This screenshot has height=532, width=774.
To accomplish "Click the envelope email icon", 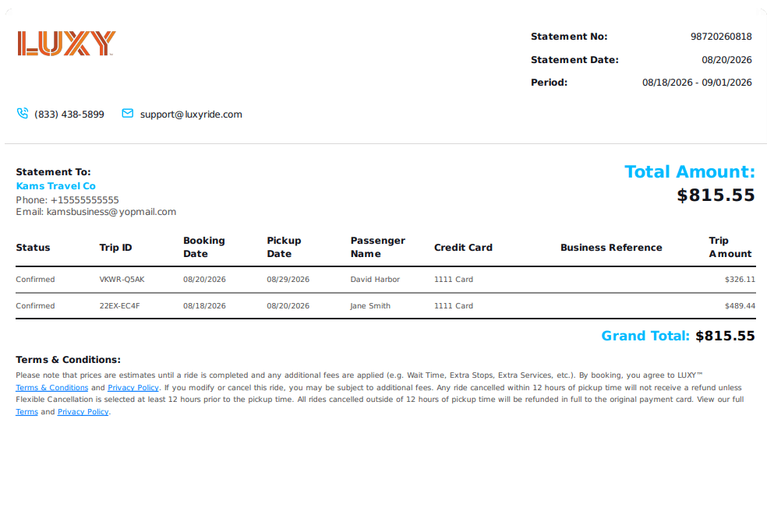I will pyautogui.click(x=127, y=114).
